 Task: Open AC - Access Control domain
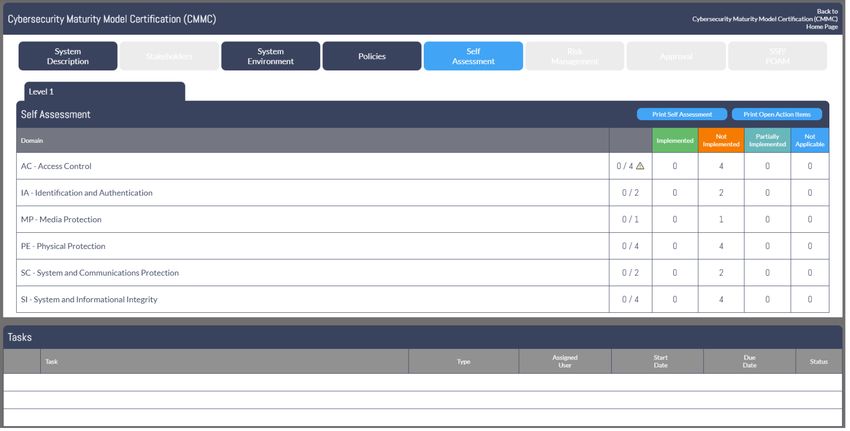(56, 166)
